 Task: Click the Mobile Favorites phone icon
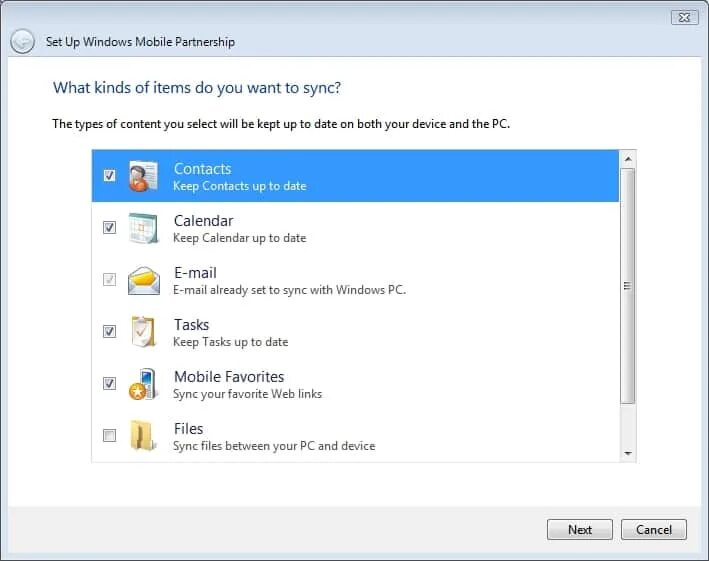(x=143, y=384)
